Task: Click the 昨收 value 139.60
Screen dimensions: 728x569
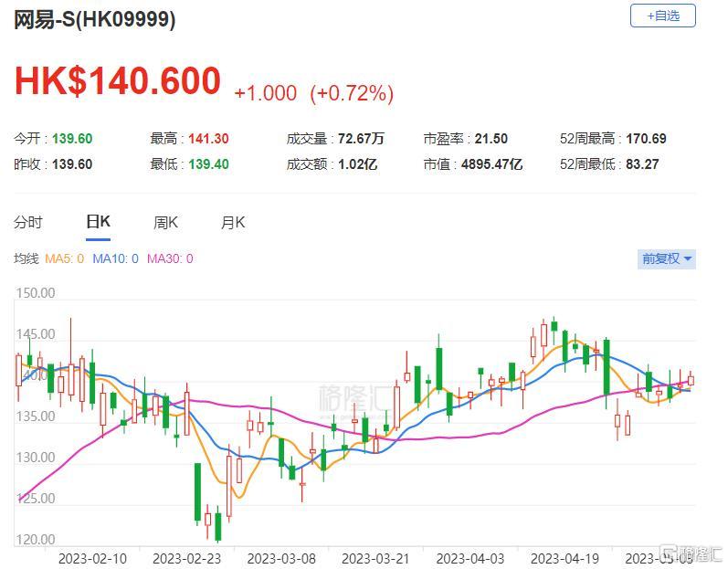Action: [72, 163]
